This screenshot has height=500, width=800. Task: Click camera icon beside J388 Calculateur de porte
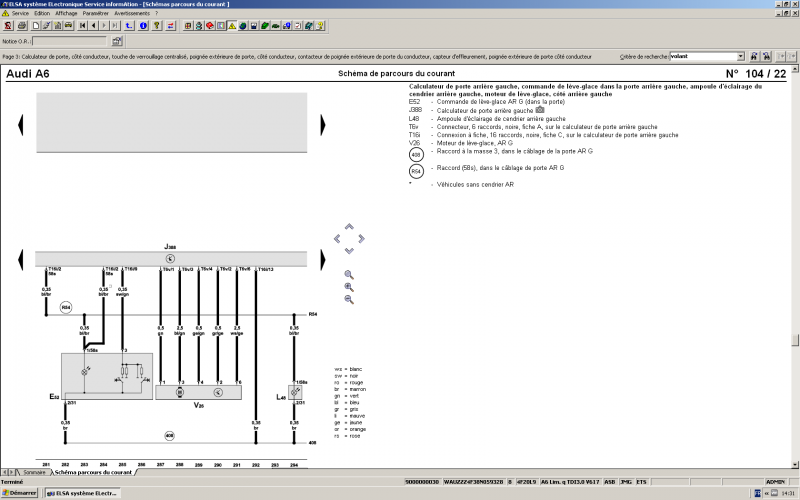coord(540,110)
